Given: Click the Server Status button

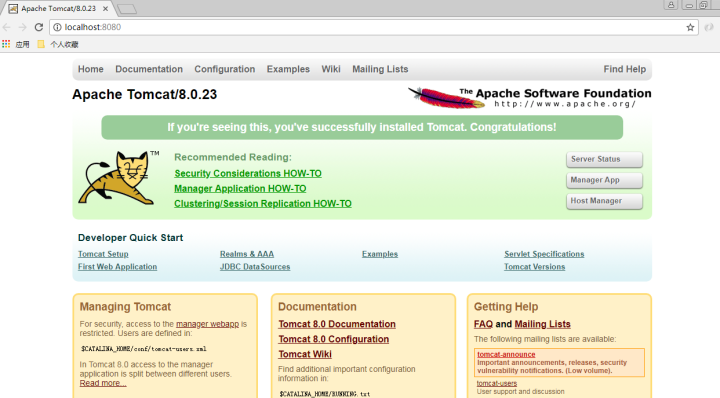Looking at the screenshot, I should (x=604, y=159).
